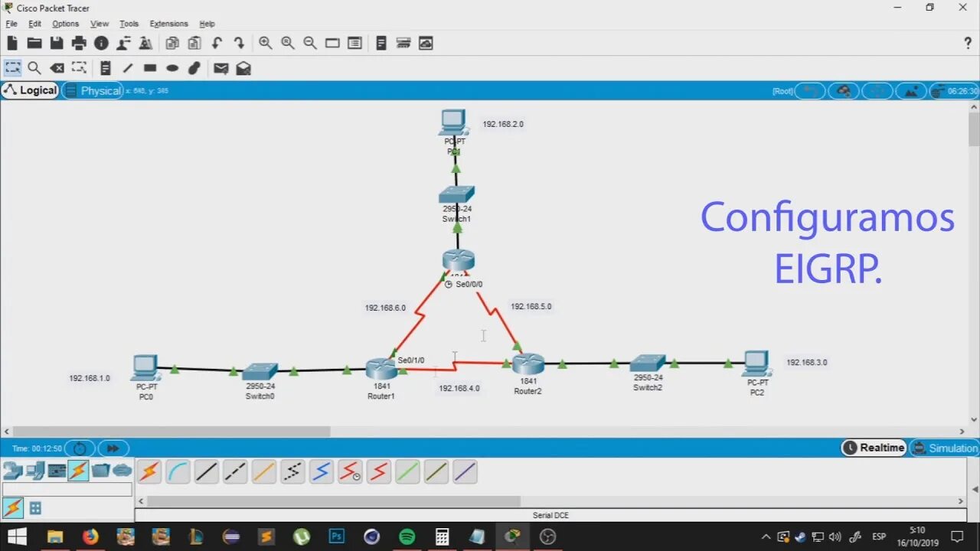Screen dimensions: 980x551
Task: Paste with toolbar Paste icon
Action: 194,43
